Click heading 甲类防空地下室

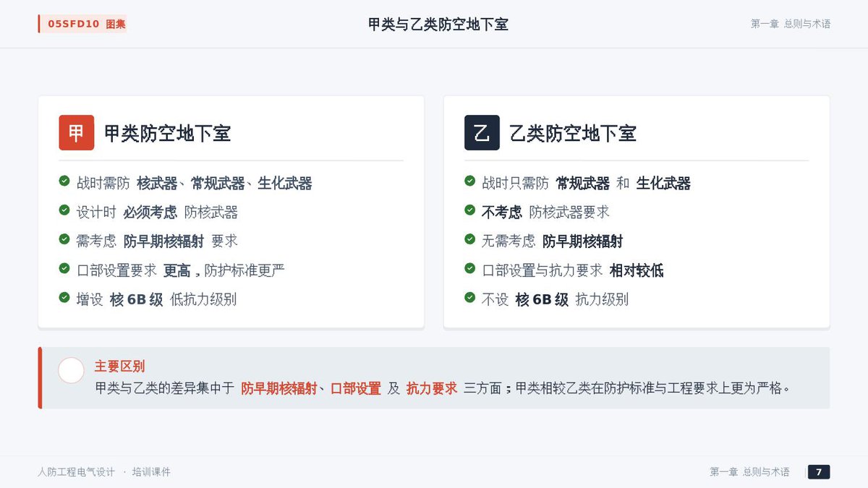[x=168, y=134]
